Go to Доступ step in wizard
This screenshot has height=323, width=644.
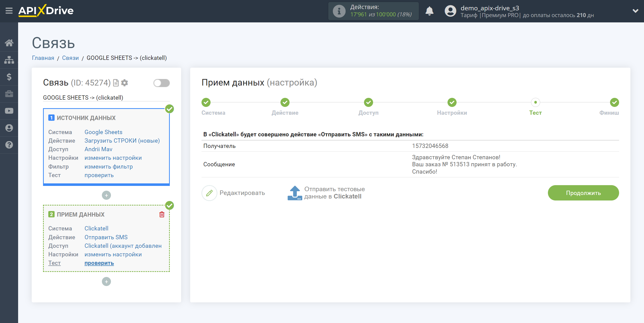click(x=369, y=102)
